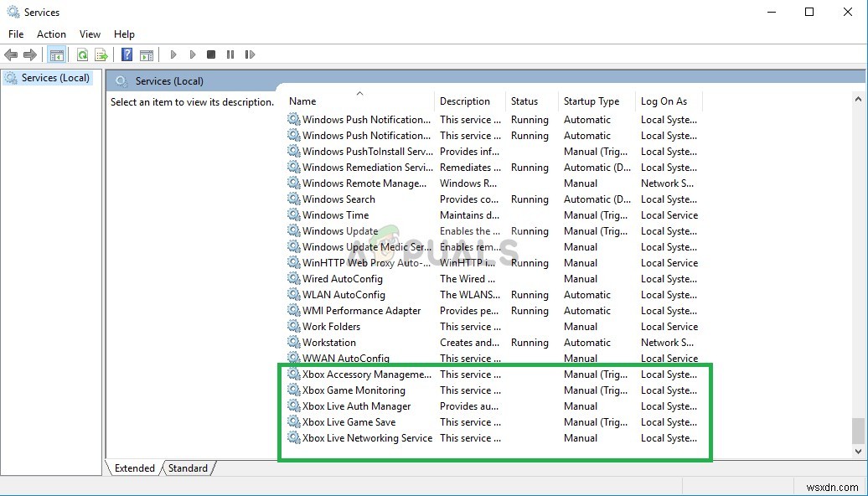This screenshot has width=868, height=496.
Task: Select the Windows Remote Management service
Action: (x=493, y=183)
